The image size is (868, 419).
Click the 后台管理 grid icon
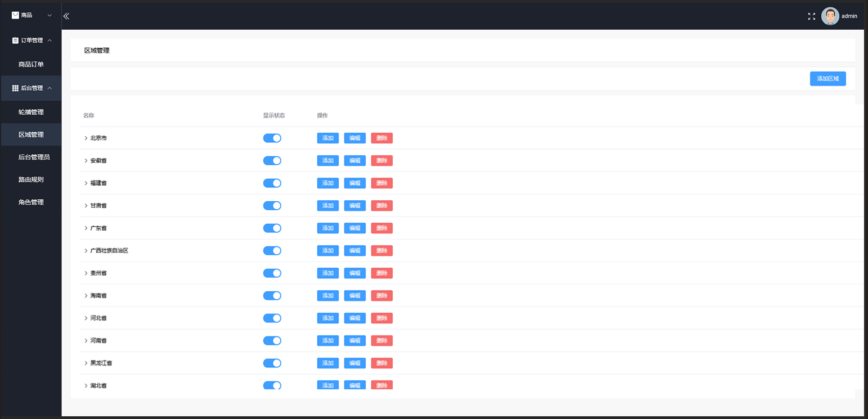[15, 88]
